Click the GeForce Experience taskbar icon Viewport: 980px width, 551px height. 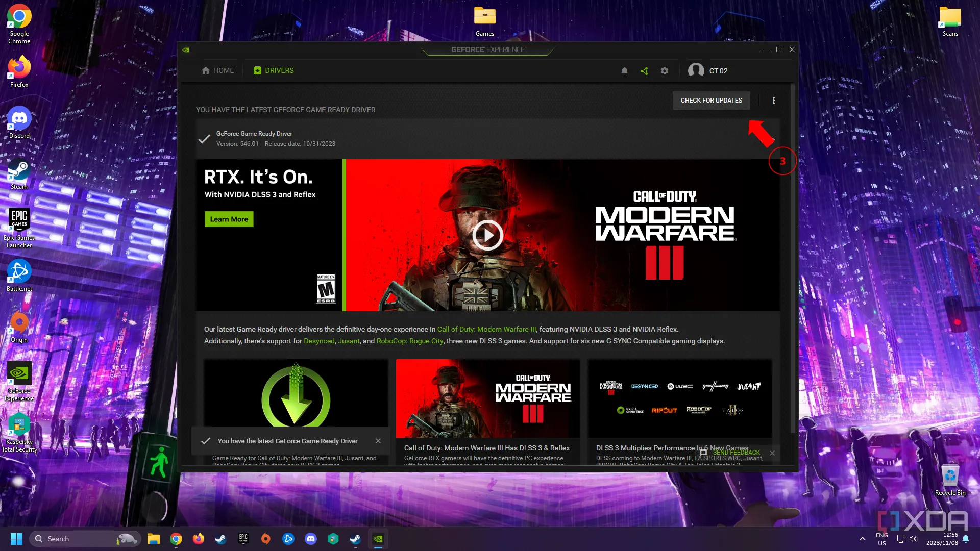click(x=378, y=539)
